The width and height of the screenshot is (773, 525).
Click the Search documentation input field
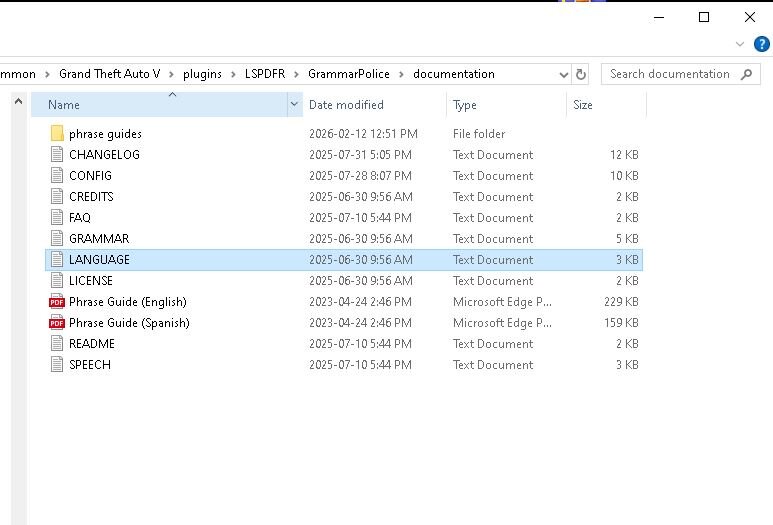click(670, 74)
